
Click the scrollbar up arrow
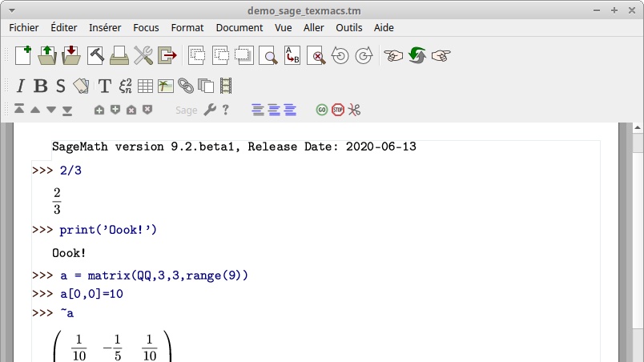[638, 127]
